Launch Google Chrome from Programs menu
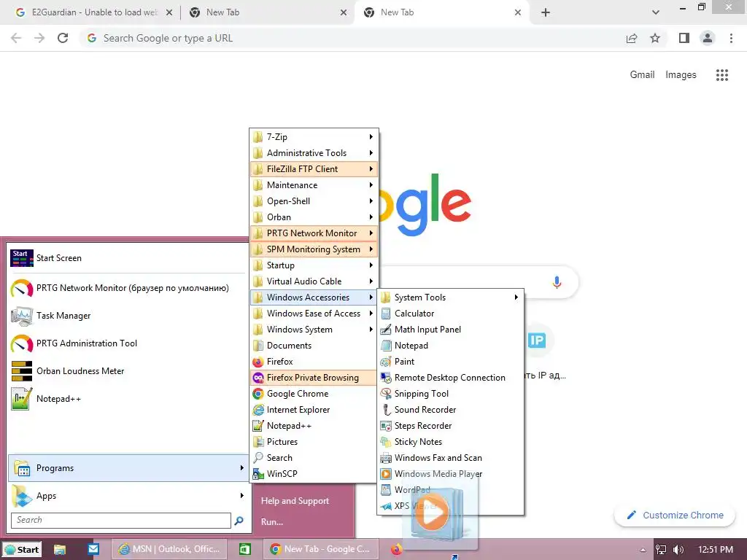Viewport: 747px width, 560px height. point(314,393)
